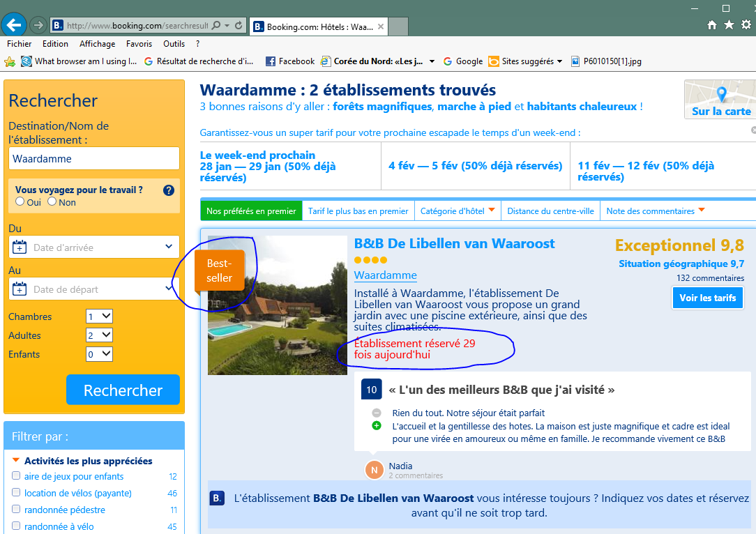This screenshot has height=534, width=756.
Task: Click the Booking.com 'B.' icon in the reminder banner
Action: click(x=218, y=498)
